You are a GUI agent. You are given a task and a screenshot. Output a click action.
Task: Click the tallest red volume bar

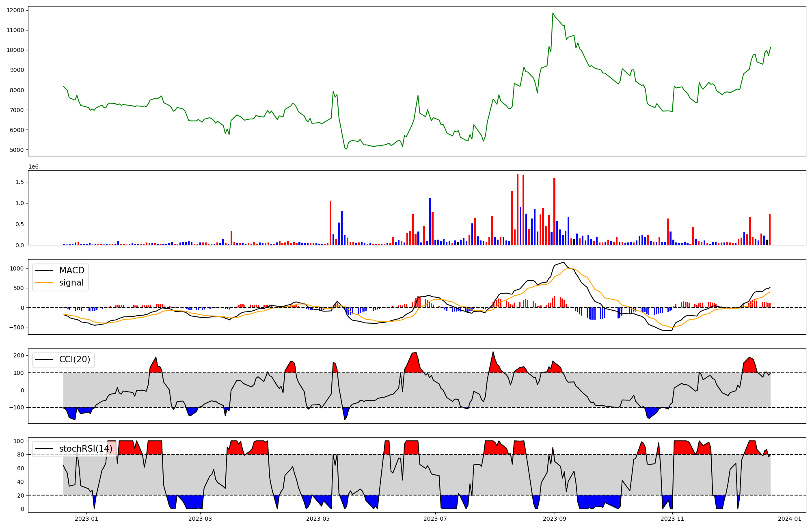pos(518,209)
